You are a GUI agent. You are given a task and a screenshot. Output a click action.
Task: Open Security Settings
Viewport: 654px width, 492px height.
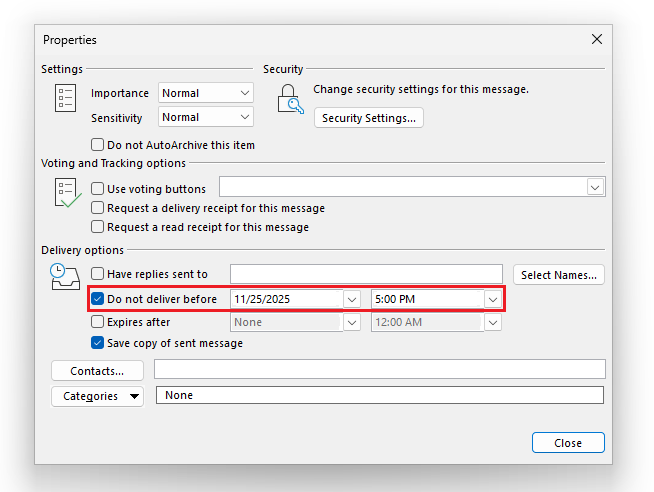coord(369,118)
